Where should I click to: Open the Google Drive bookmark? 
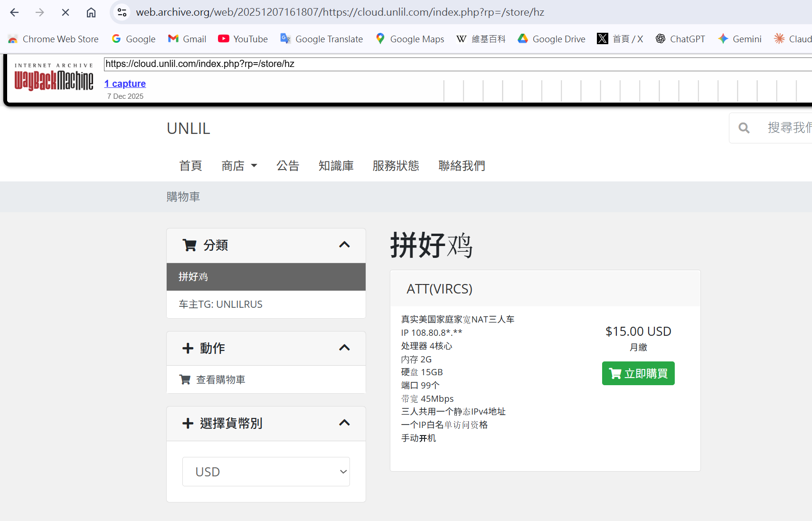(551, 39)
